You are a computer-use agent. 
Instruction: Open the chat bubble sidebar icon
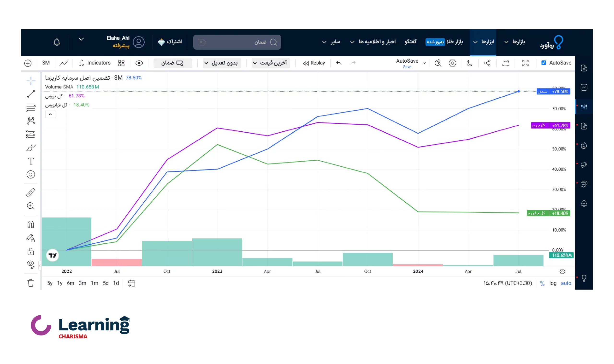584,184
